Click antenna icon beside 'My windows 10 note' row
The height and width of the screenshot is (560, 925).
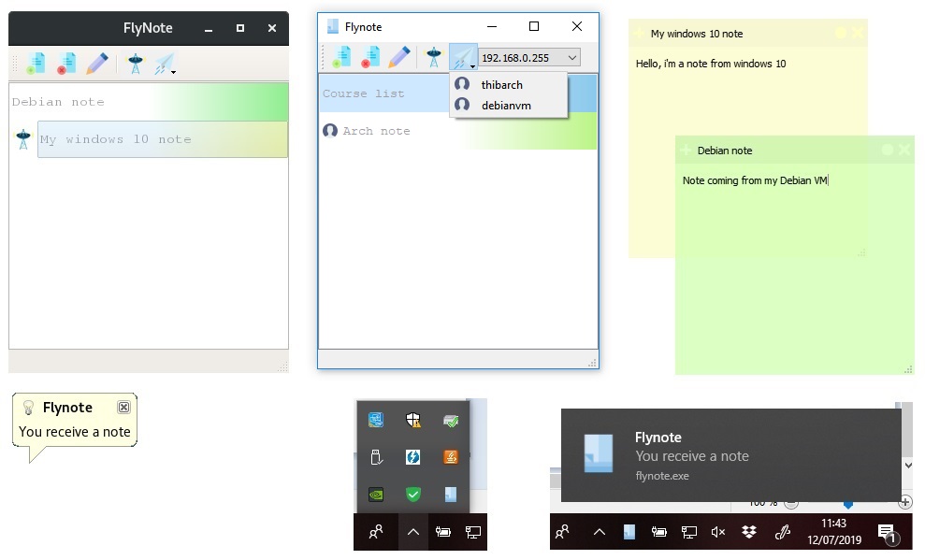click(x=23, y=139)
